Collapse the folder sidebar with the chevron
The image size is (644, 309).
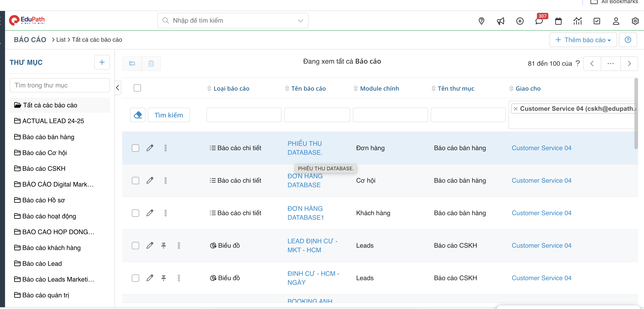[118, 88]
